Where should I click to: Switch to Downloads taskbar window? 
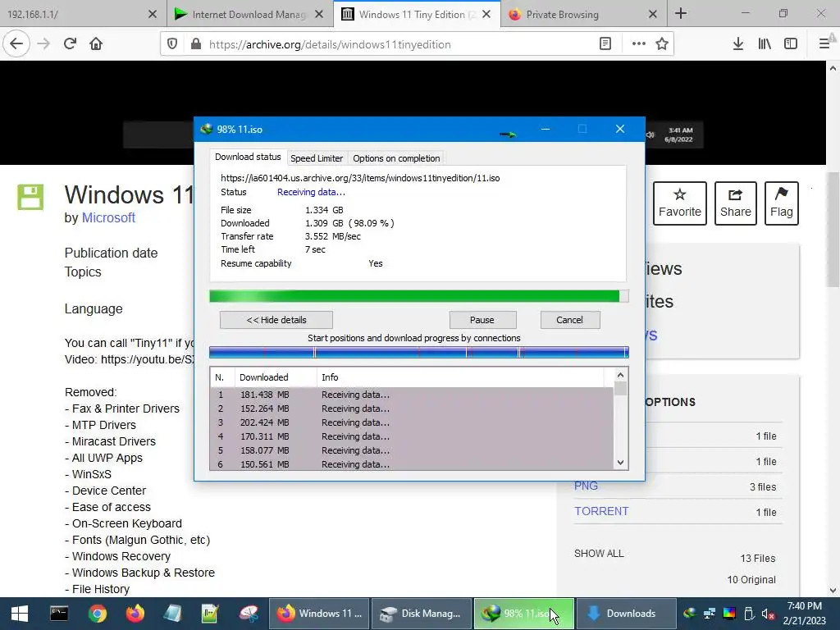626,614
